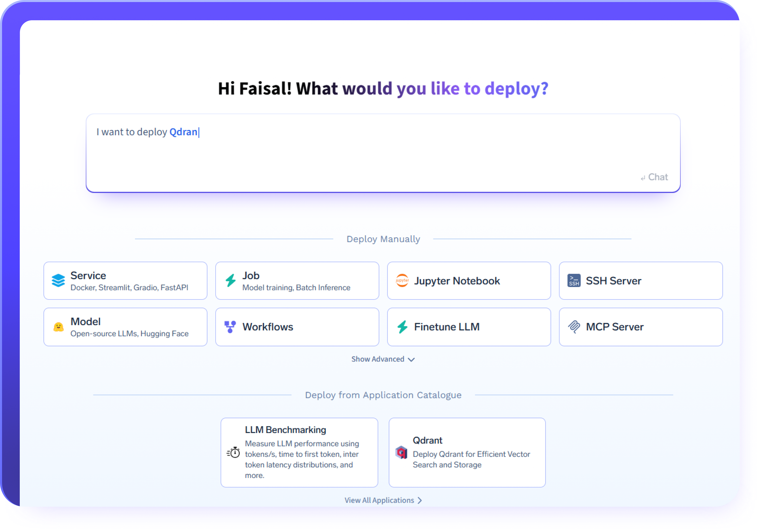
Task: Click the LLM Benchmarking stopwatch icon
Action: 234,452
